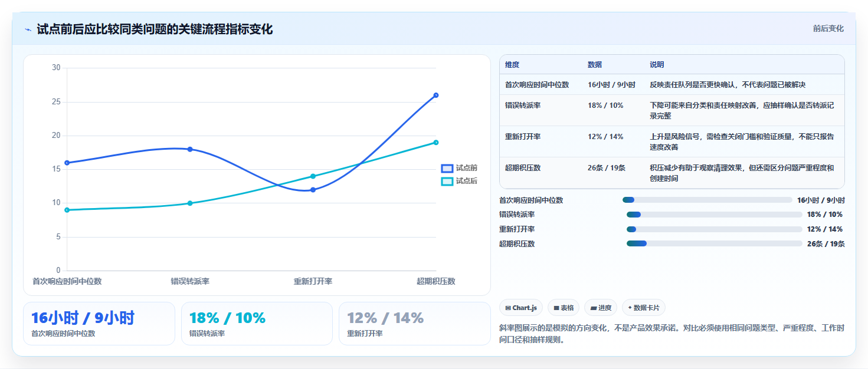The image size is (868, 369).
Task: Click the x-axis label 超期积压数
Action: pos(436,281)
